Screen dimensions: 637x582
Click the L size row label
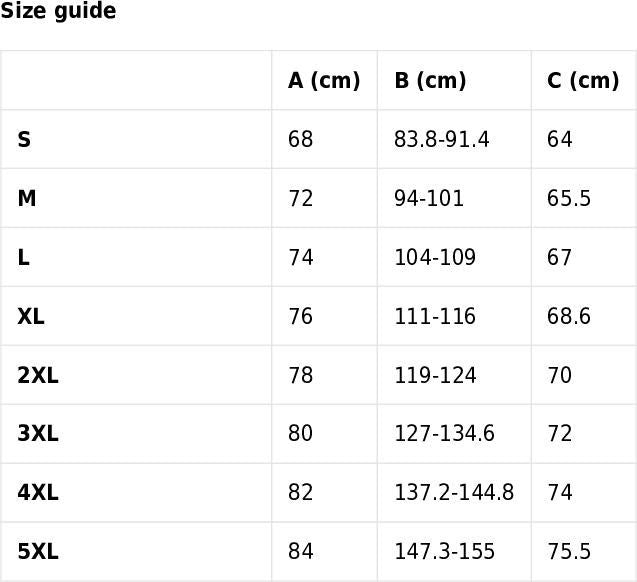pos(23,258)
